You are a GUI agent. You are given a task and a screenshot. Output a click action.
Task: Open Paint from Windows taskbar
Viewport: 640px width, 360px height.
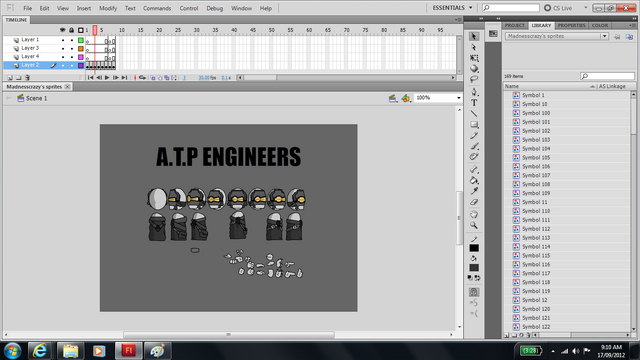(158, 351)
